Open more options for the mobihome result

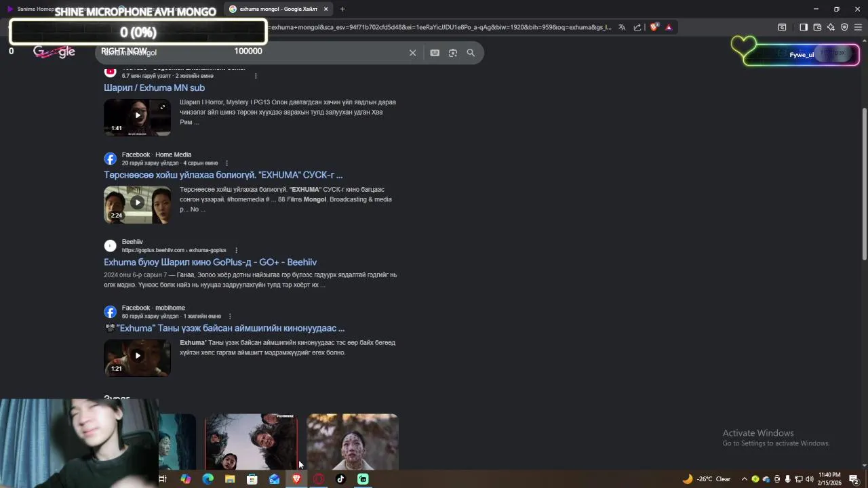point(230,317)
